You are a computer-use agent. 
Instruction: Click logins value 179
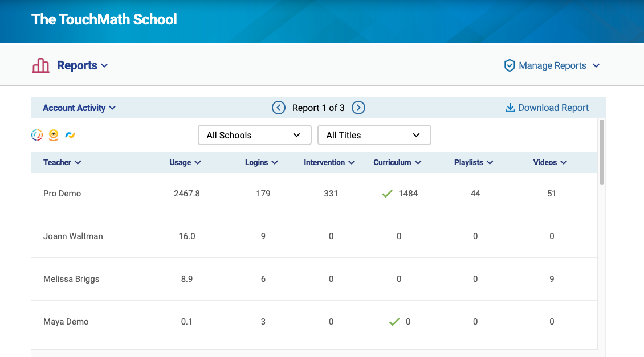(263, 194)
